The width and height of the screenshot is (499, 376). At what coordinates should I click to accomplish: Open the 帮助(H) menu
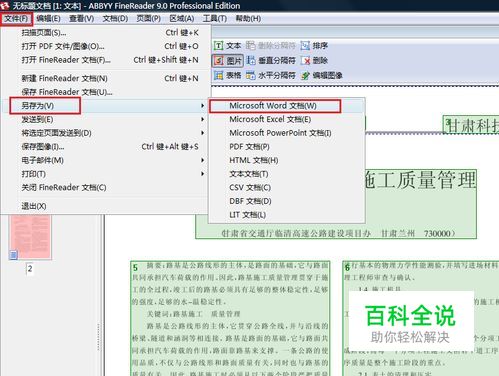coord(248,19)
